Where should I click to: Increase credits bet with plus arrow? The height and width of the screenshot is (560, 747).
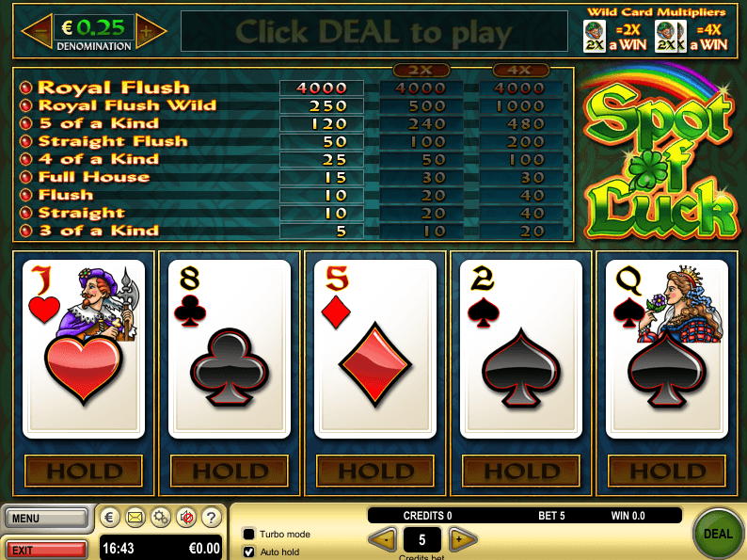tap(462, 539)
